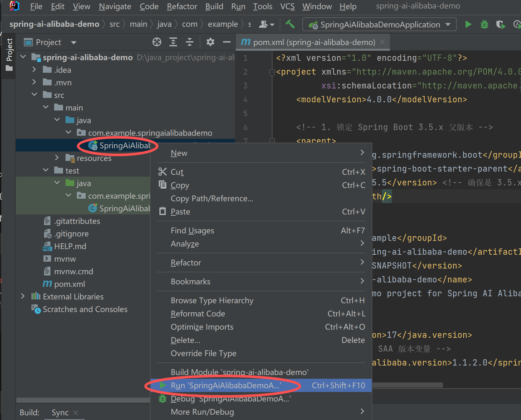Click the External Libraries icon

click(x=36, y=297)
